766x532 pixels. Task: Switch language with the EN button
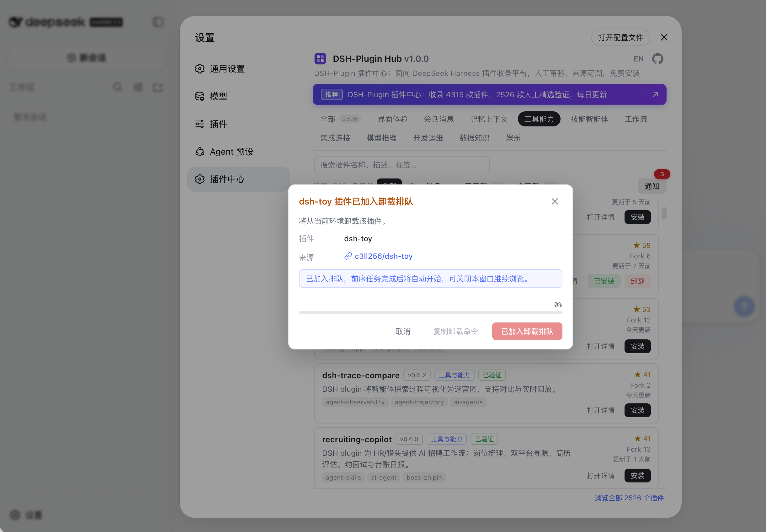pyautogui.click(x=638, y=59)
